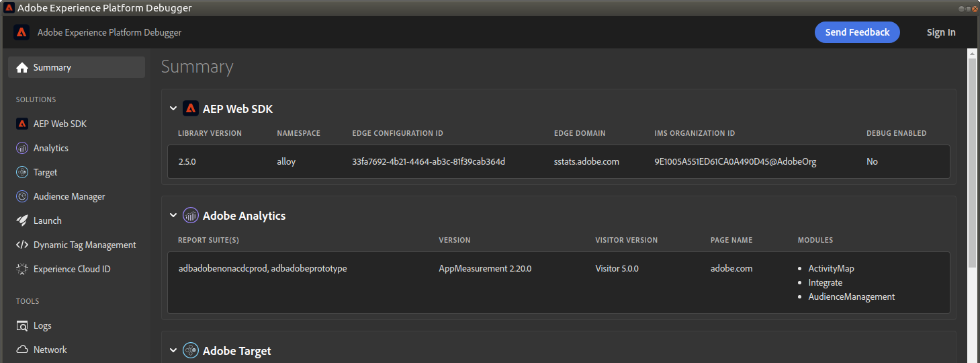Click the Adobe logo in the header
This screenshot has height=363, width=980.
pyautogui.click(x=21, y=32)
